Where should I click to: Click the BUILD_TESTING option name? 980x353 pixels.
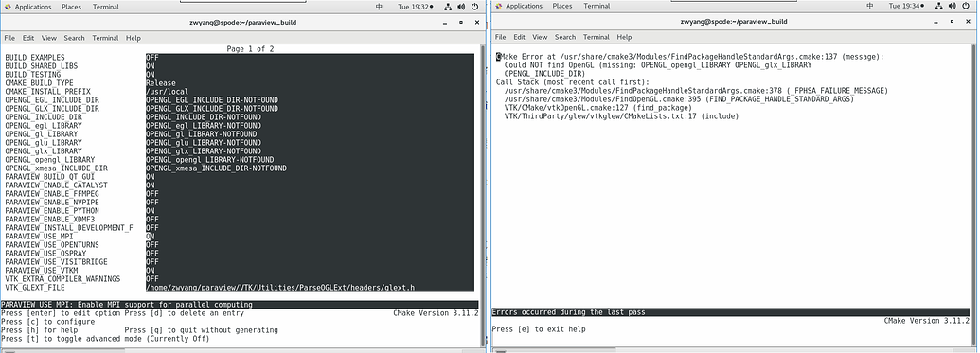pos(32,75)
